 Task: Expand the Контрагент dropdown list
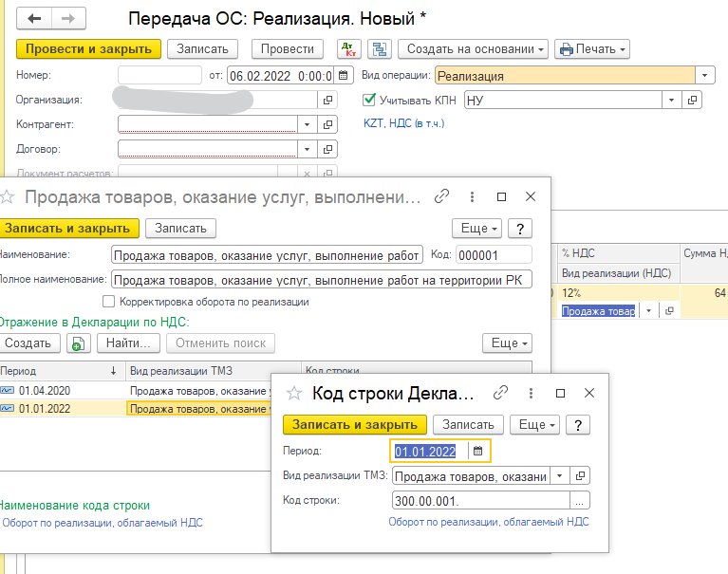(307, 124)
